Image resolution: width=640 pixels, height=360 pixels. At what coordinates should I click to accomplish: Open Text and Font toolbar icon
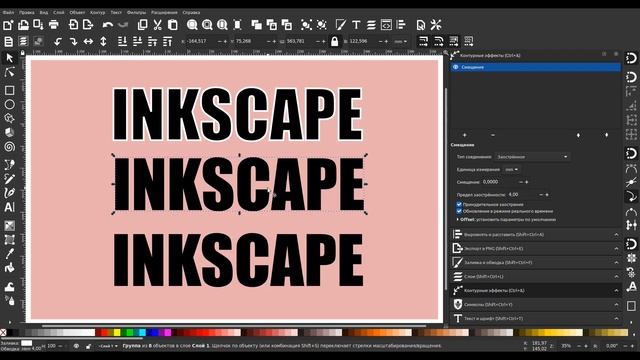[x=356, y=25]
